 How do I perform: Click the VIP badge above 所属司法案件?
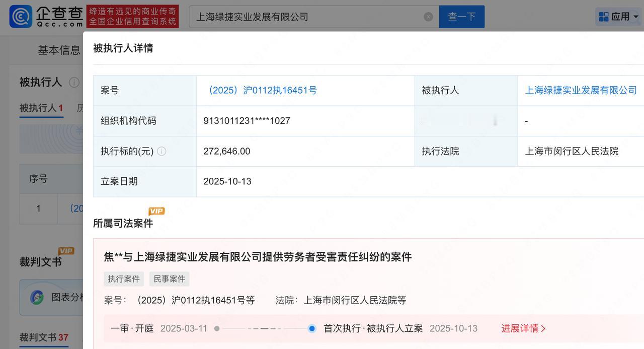156,212
